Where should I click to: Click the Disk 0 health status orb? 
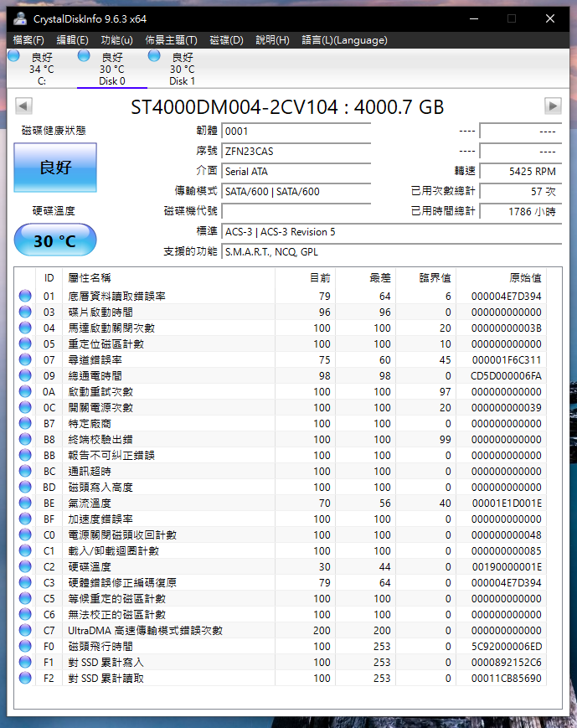pyautogui.click(x=84, y=56)
